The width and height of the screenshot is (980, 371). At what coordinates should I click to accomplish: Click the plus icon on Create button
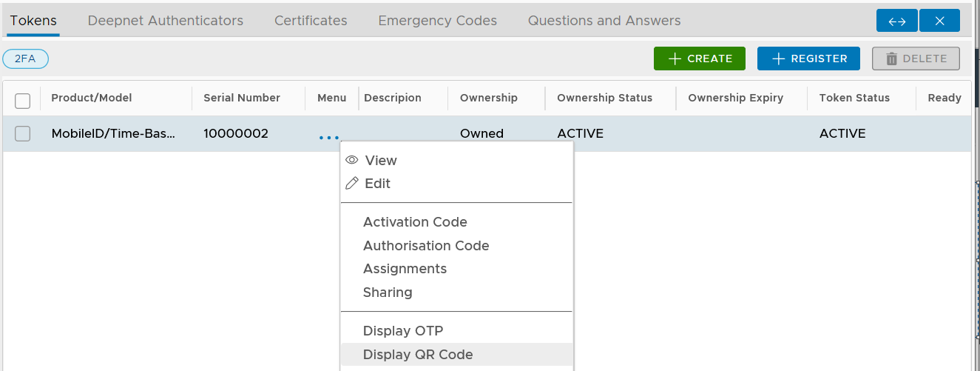[x=675, y=59]
